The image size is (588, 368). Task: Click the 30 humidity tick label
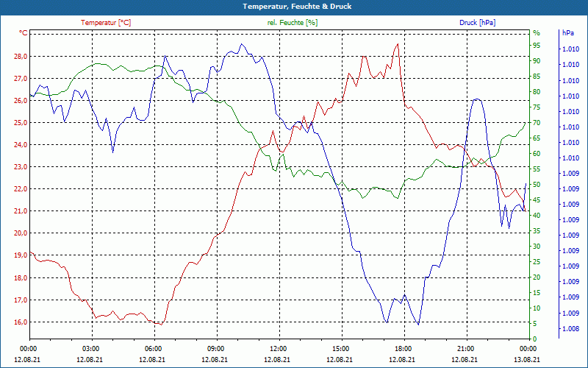pos(537,247)
